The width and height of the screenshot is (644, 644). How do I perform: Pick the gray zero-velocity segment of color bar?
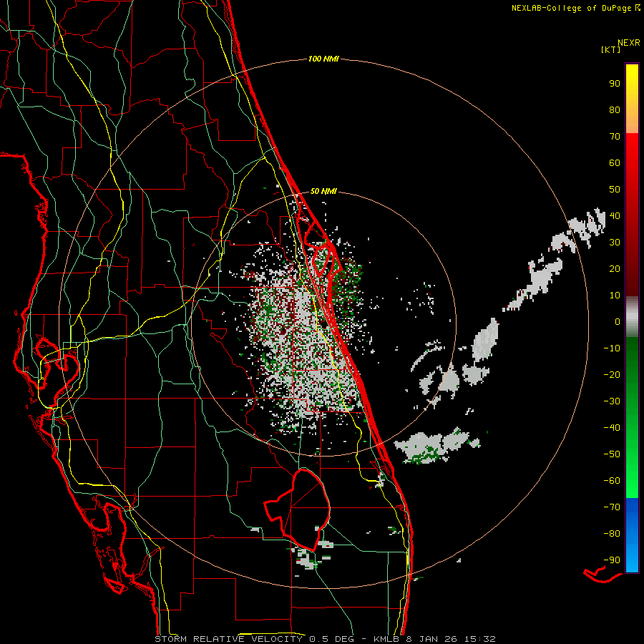coord(632,317)
